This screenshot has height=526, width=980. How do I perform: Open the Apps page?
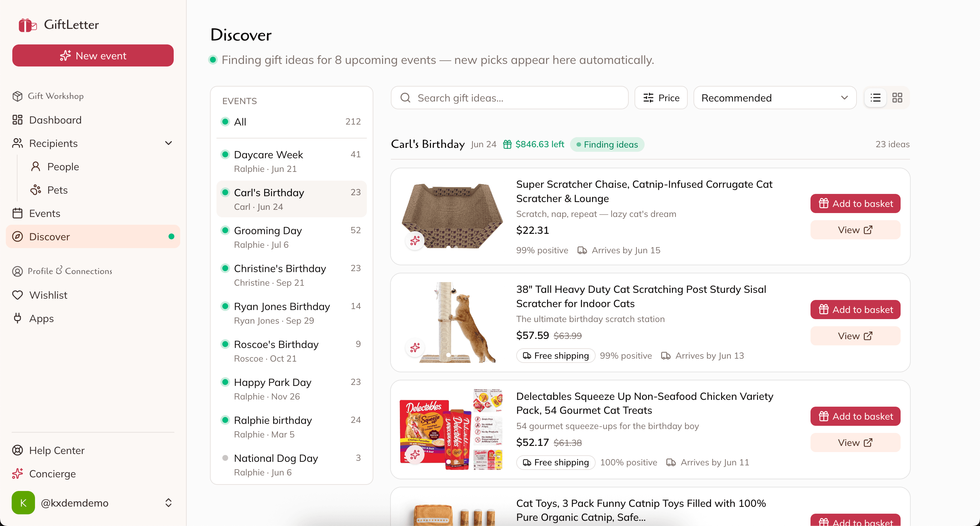[x=93, y=318]
